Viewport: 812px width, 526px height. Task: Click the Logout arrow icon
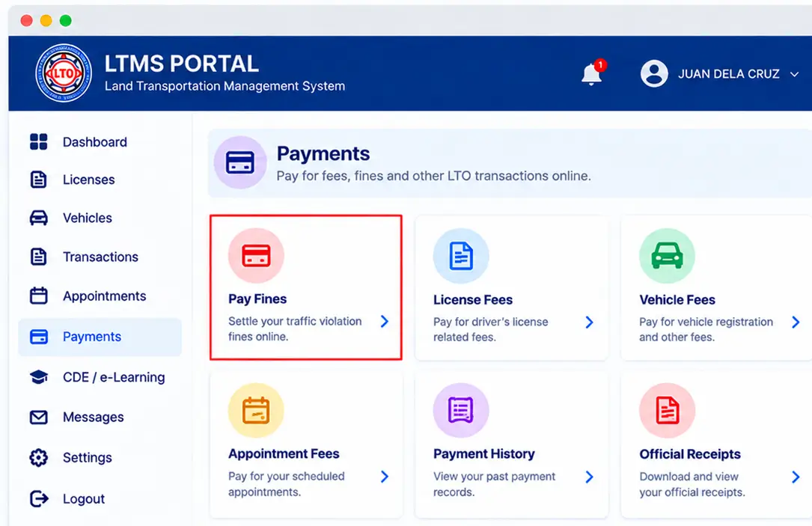coord(39,498)
